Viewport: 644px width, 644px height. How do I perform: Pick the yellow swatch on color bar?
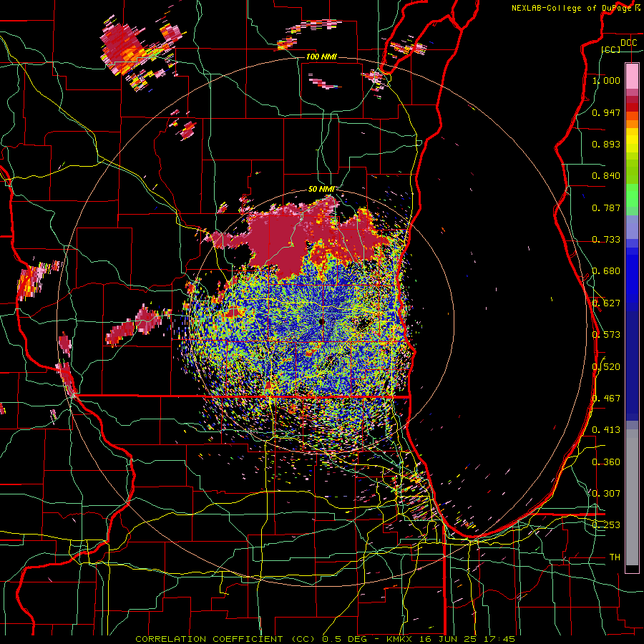(x=632, y=140)
